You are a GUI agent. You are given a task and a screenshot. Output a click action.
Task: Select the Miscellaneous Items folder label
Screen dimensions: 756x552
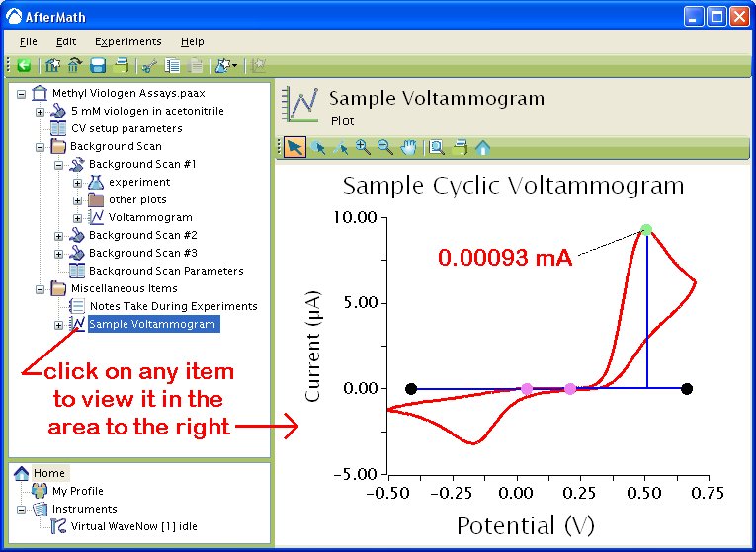click(x=125, y=288)
